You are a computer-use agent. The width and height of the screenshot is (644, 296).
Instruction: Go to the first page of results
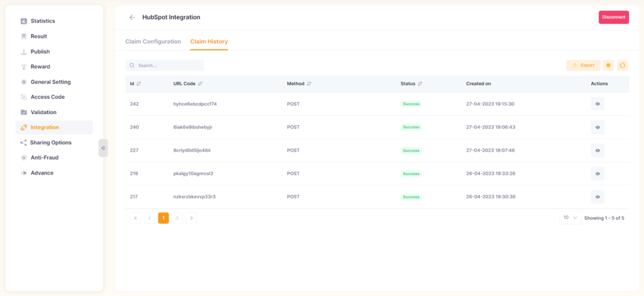(x=136, y=218)
